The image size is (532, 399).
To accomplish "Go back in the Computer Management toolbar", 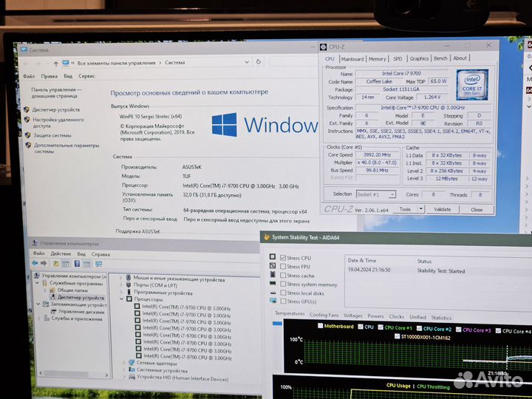I will pos(35,263).
